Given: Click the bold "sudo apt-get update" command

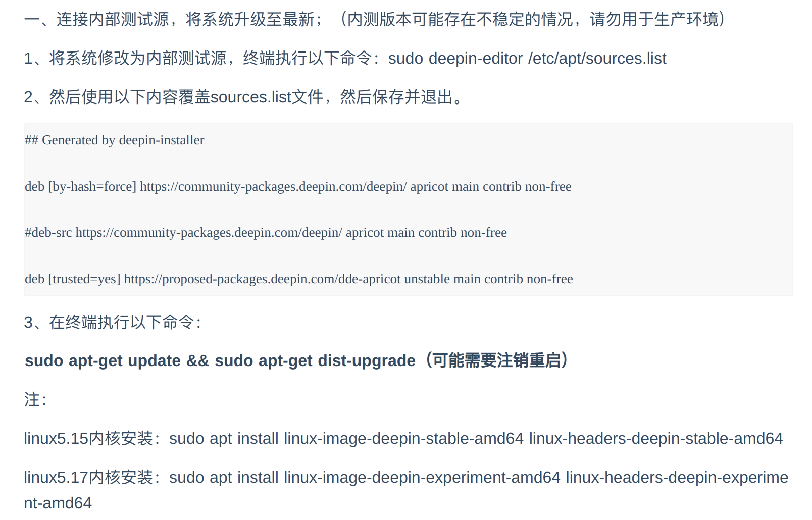Looking at the screenshot, I should 103,360.
